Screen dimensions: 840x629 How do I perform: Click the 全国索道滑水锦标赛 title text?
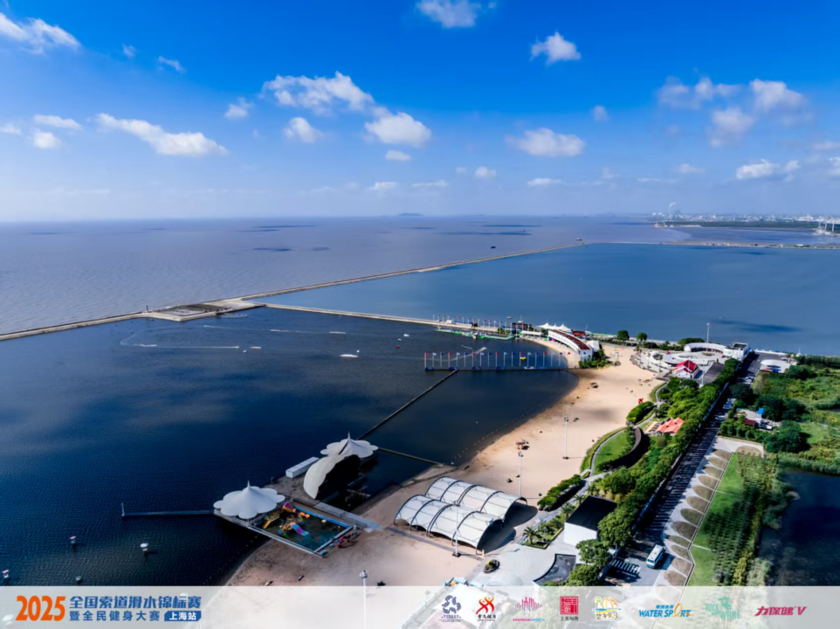[x=135, y=602]
